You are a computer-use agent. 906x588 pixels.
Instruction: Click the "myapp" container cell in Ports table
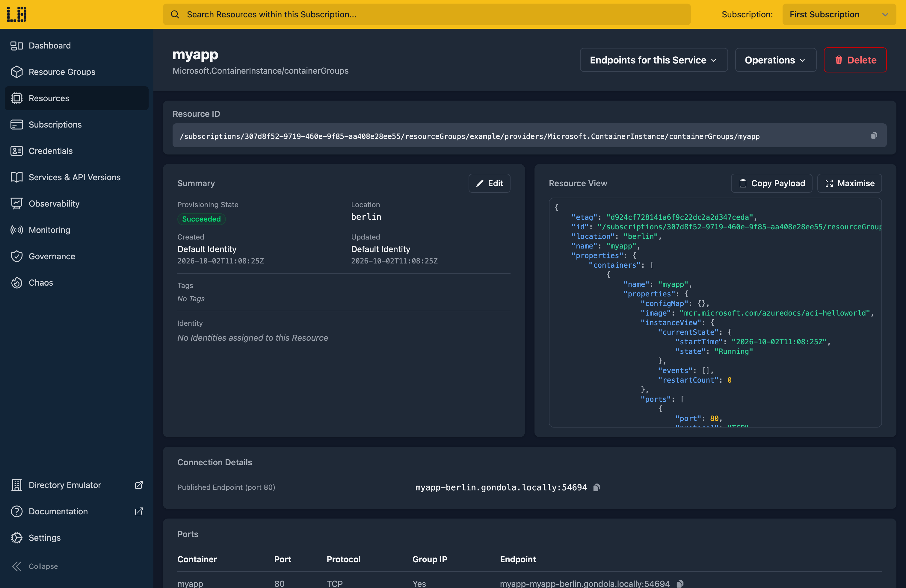point(190,584)
